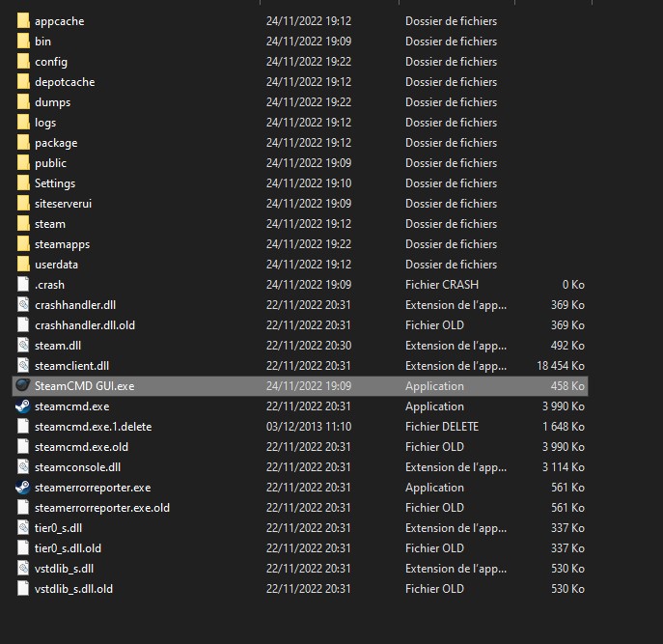This screenshot has width=663, height=644.
Task: Click the steamclient.dll file icon
Action: tap(23, 366)
